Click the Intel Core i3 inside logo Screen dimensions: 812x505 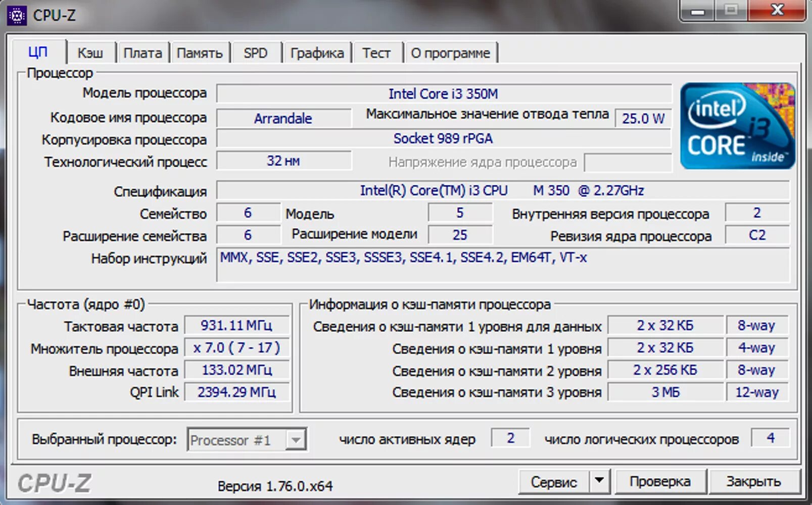(x=737, y=126)
